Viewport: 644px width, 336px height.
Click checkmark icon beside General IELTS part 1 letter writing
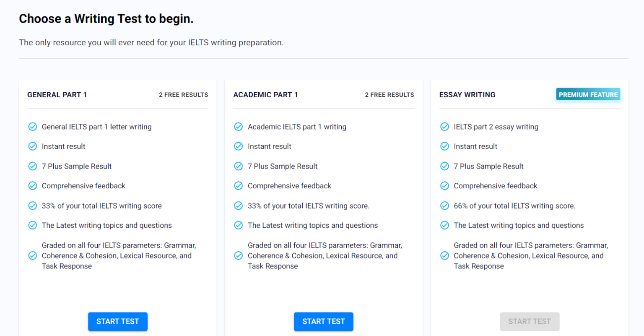click(32, 127)
